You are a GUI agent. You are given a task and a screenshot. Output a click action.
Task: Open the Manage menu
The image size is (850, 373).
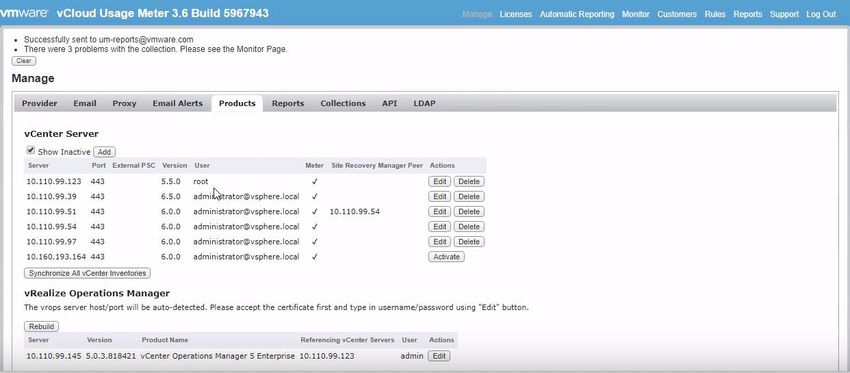(x=477, y=14)
